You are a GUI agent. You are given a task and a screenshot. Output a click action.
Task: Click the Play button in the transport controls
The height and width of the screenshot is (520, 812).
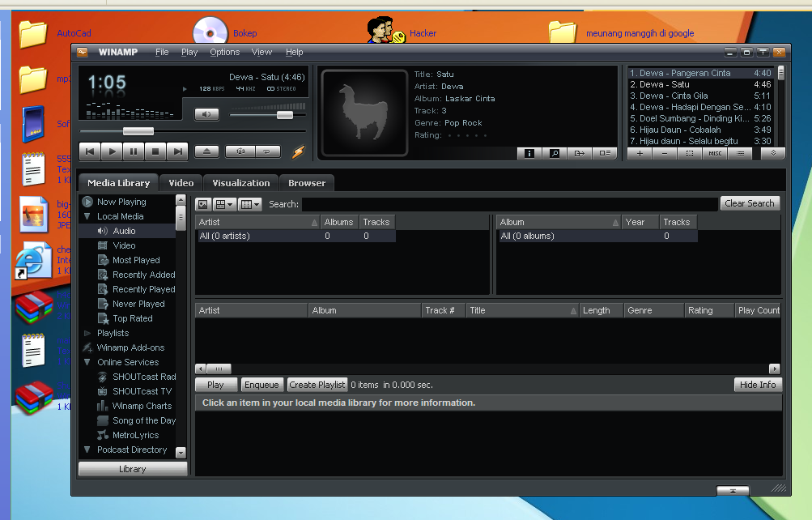[112, 151]
